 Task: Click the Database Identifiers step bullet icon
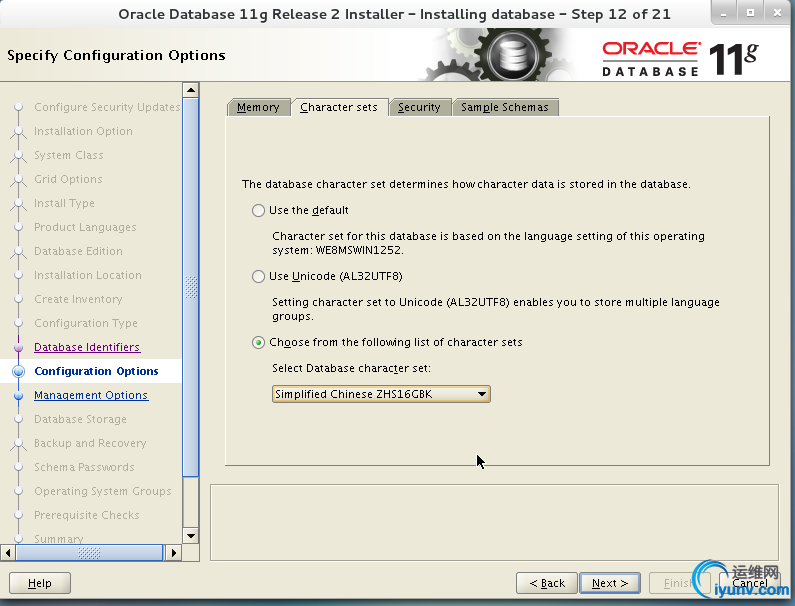pos(19,347)
